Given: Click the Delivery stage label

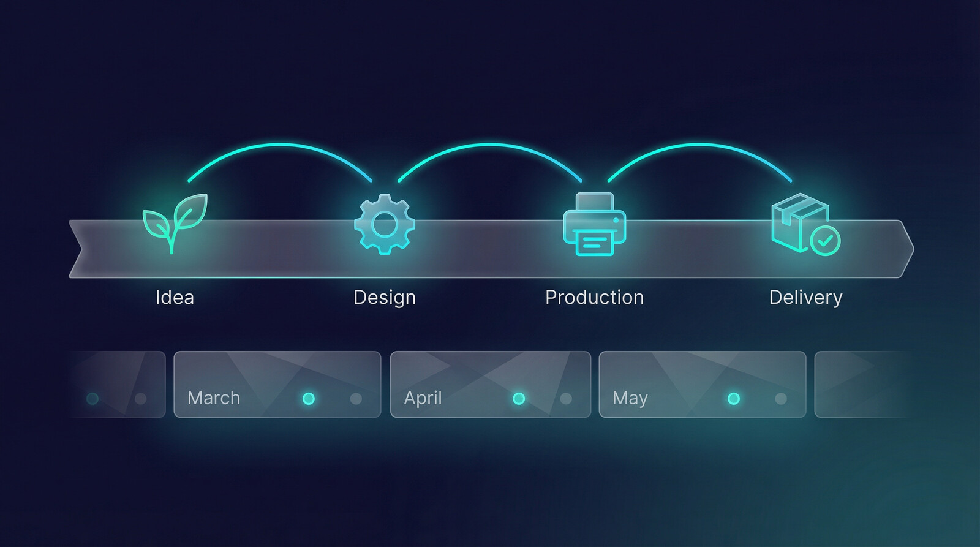Looking at the screenshot, I should point(805,297).
